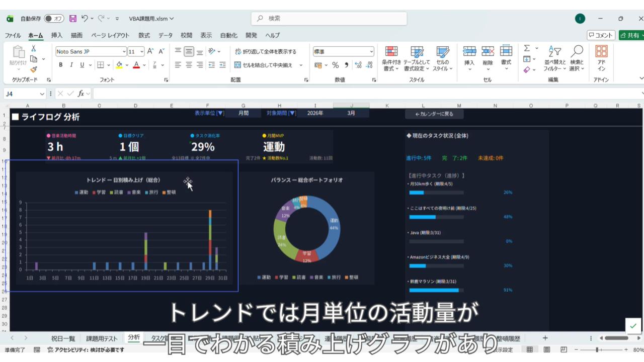Click the zoom slider in status bar
Screen dimensions: 644x362
(597, 350)
